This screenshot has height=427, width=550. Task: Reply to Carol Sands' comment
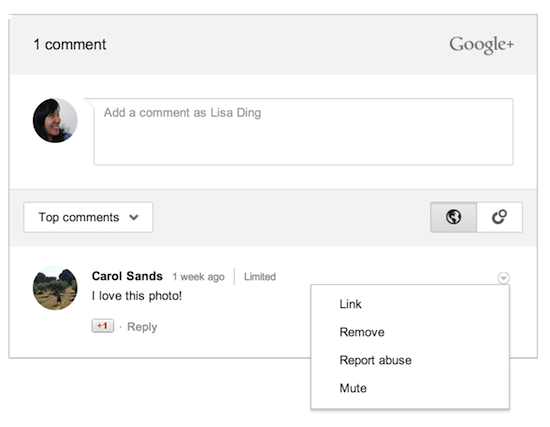(142, 327)
